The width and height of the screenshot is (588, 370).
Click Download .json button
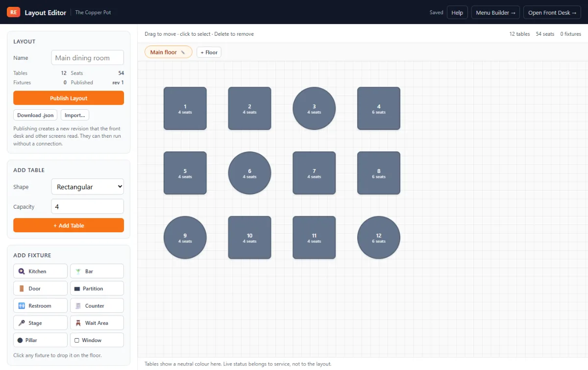point(35,115)
